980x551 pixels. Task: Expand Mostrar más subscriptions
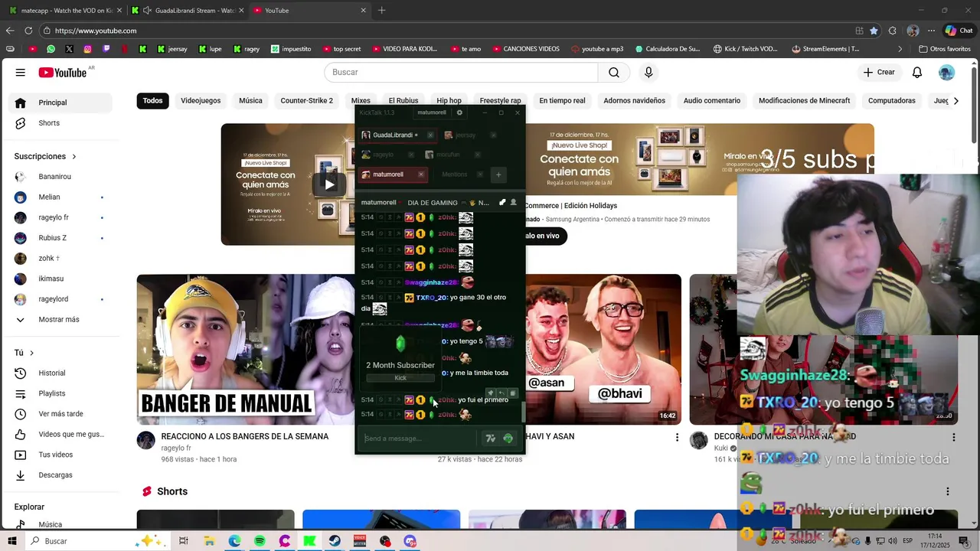[58, 320]
